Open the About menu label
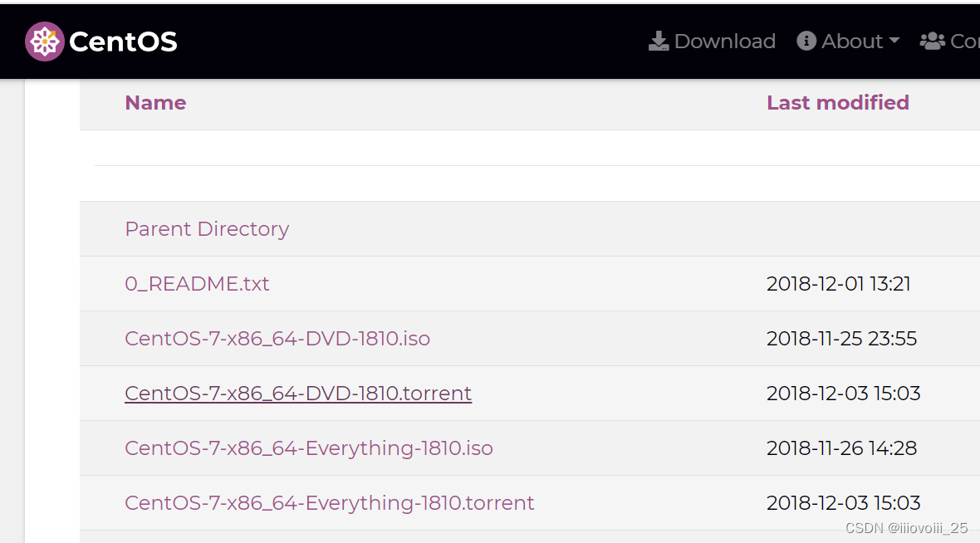 pos(852,42)
